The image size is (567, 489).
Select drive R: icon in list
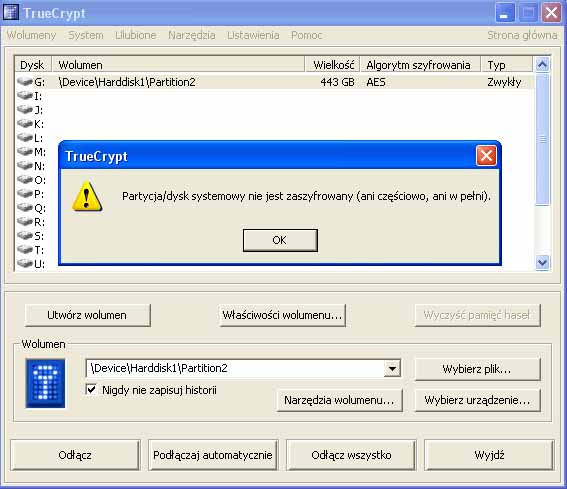click(x=25, y=221)
